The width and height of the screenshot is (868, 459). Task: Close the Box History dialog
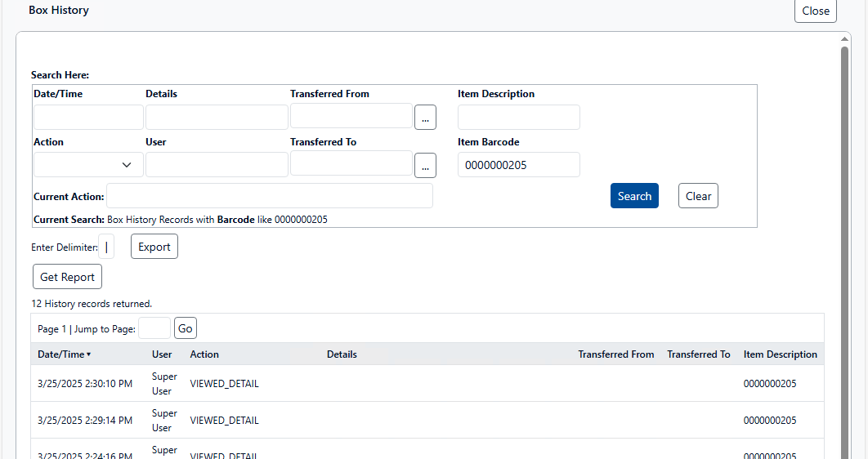(x=815, y=11)
